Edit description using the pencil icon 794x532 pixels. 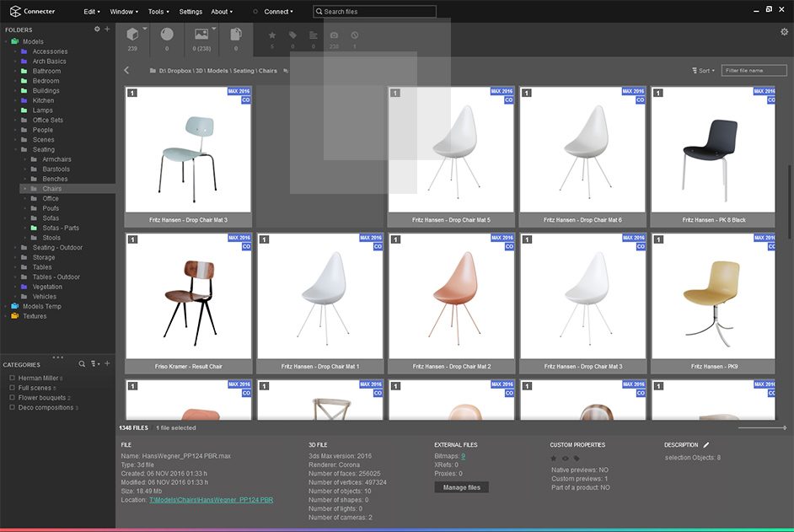pyautogui.click(x=706, y=444)
